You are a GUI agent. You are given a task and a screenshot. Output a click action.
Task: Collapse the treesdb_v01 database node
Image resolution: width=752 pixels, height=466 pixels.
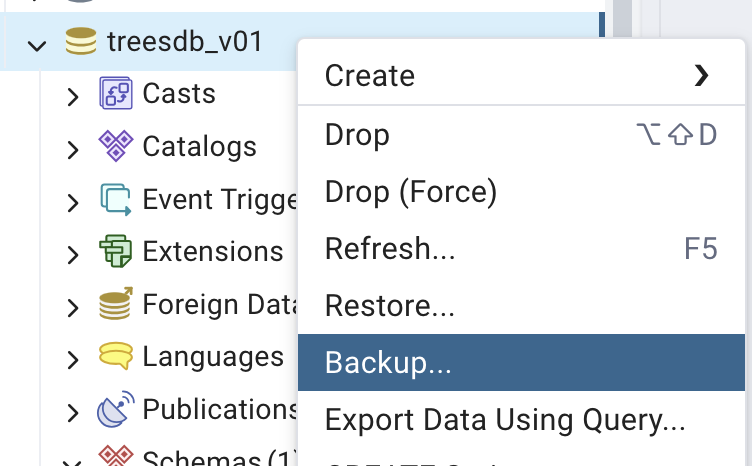[38, 44]
